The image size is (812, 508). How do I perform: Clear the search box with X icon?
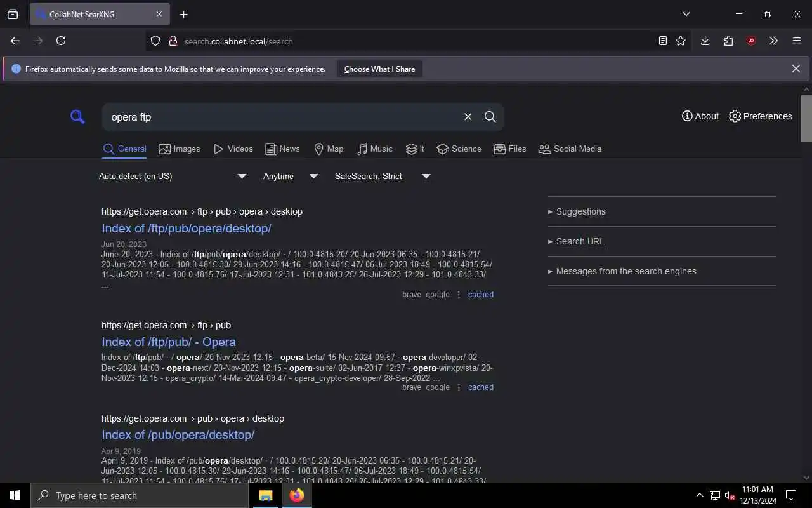[x=468, y=117]
